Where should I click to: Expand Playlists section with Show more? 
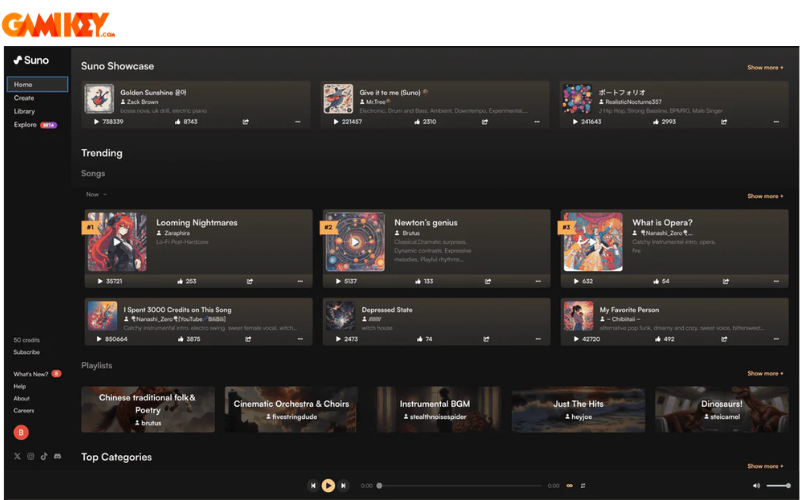point(765,373)
